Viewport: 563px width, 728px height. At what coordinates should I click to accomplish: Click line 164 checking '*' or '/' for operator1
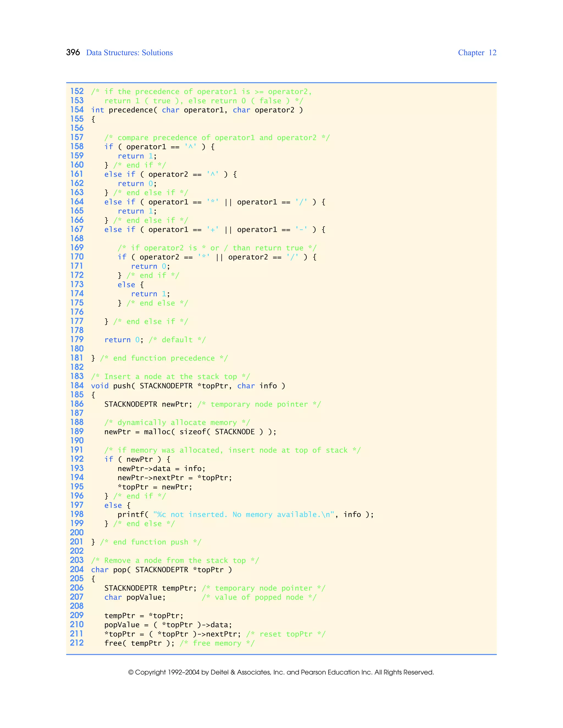tap(215, 202)
